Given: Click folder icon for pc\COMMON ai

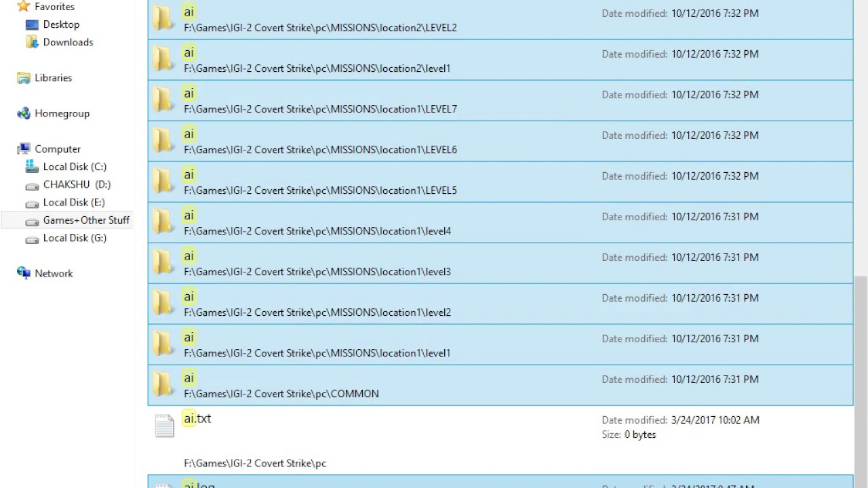Looking at the screenshot, I should click(163, 384).
